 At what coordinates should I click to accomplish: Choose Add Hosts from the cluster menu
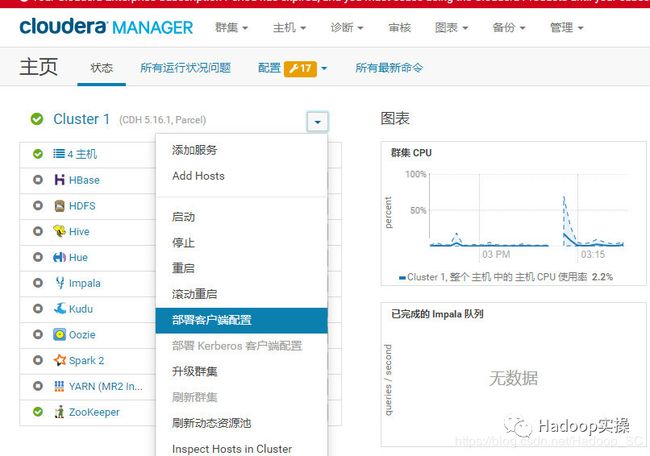pyautogui.click(x=241, y=176)
